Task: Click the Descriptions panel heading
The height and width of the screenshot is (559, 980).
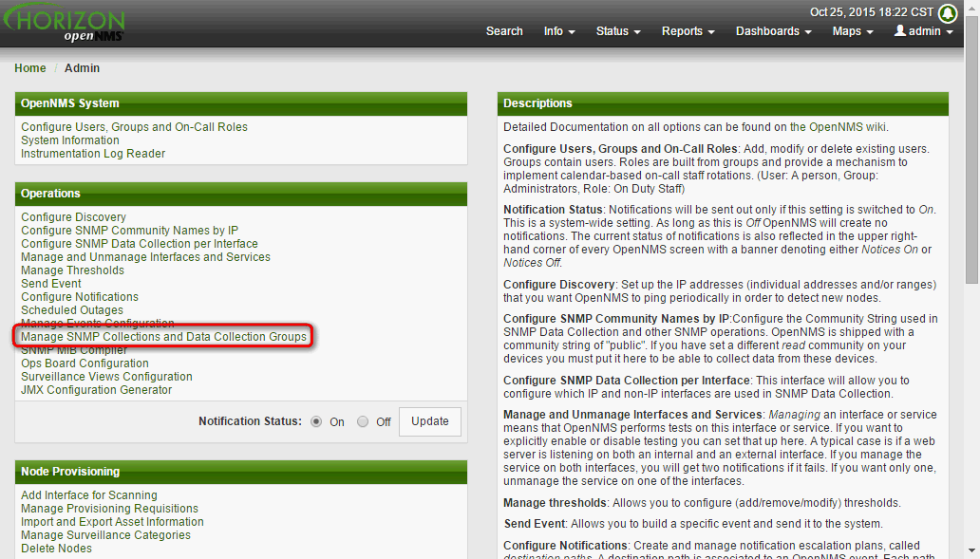Action: [x=723, y=103]
